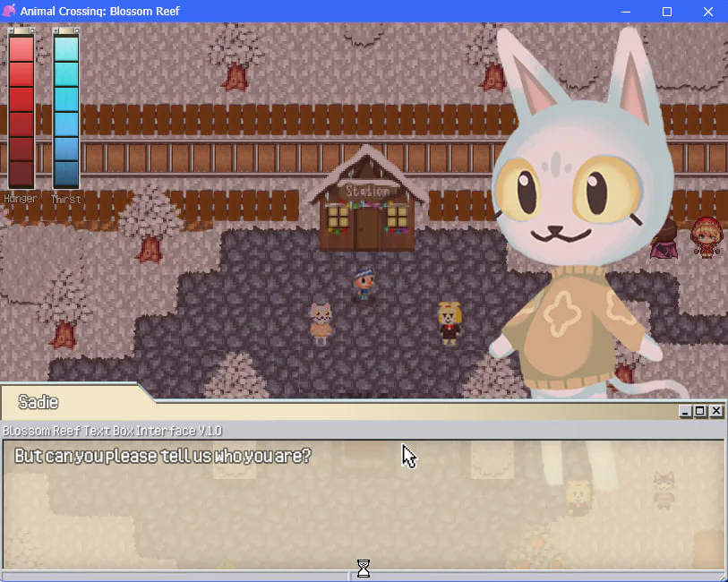The width and height of the screenshot is (728, 582).
Task: Minimize the Blossom Reef game window
Action: (626, 11)
